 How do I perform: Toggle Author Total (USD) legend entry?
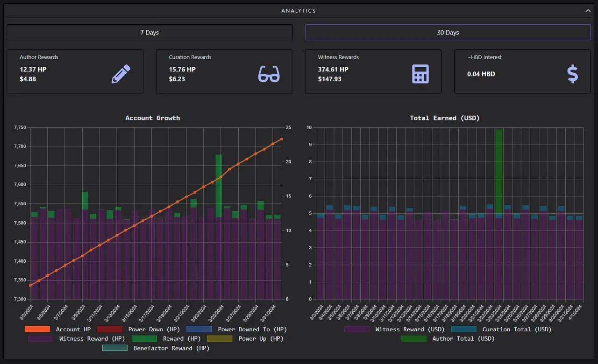pyautogui.click(x=448, y=338)
